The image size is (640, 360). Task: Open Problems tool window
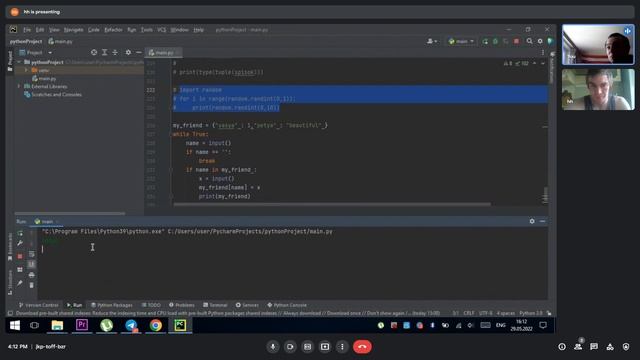click(182, 305)
